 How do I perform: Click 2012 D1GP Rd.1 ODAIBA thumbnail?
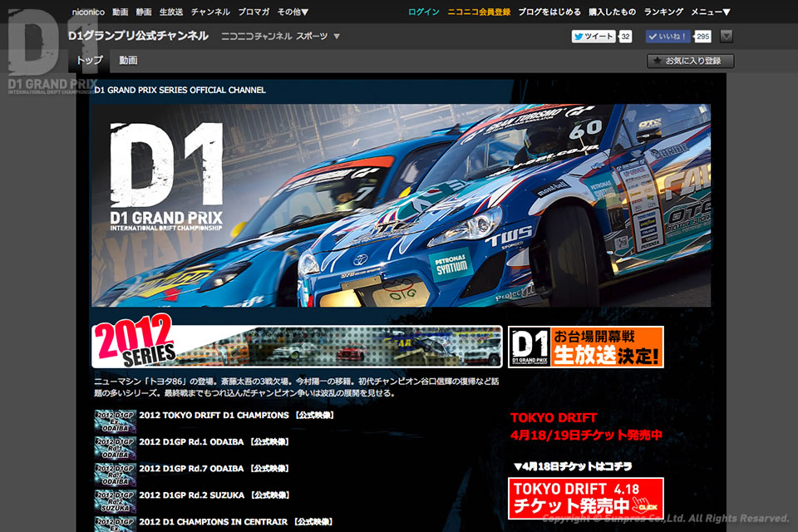tap(115, 447)
